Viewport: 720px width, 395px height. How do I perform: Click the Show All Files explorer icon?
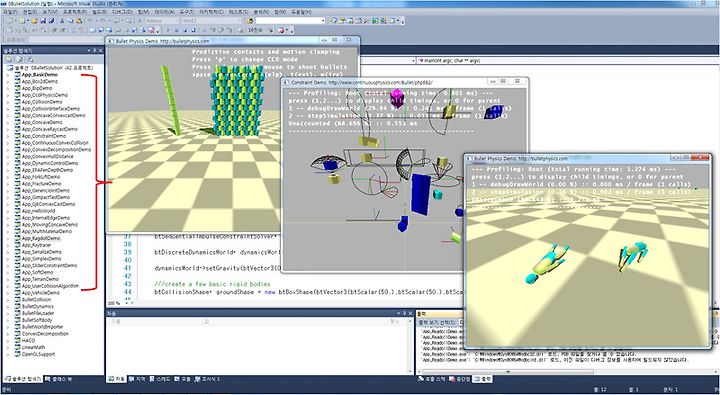coord(20,59)
